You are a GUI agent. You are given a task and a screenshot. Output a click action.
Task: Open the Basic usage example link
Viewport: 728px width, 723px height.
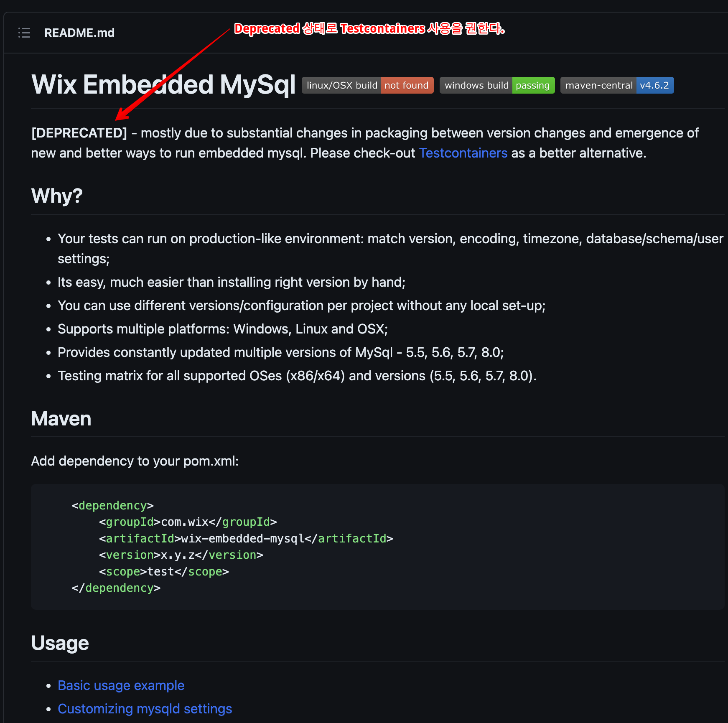pyautogui.click(x=121, y=685)
